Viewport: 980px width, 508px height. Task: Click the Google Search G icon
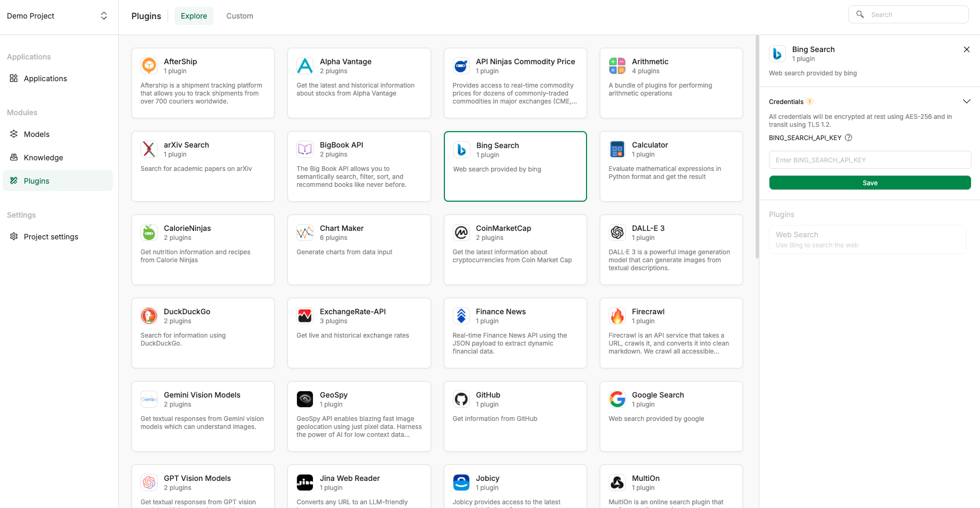click(617, 399)
